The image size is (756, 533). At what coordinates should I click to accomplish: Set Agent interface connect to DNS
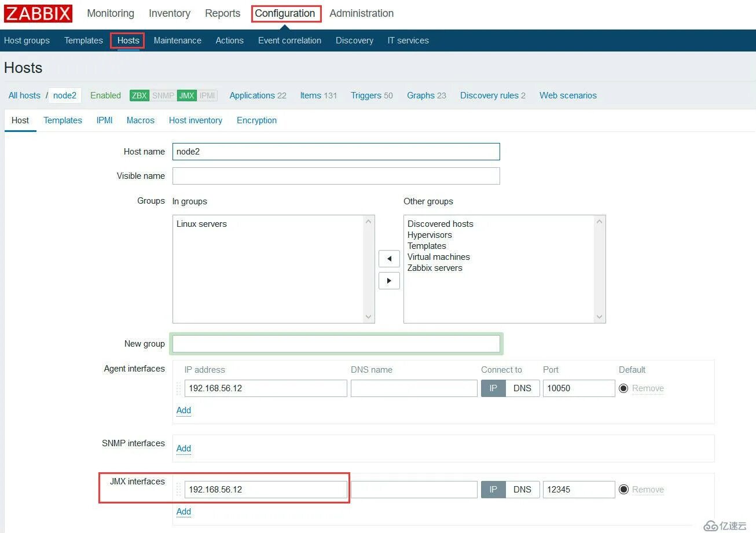(x=522, y=388)
